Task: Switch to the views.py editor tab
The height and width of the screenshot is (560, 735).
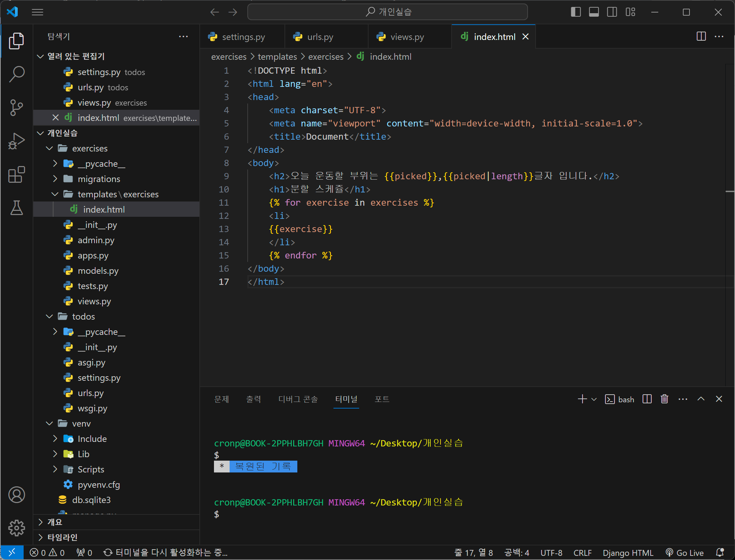Action: point(407,37)
